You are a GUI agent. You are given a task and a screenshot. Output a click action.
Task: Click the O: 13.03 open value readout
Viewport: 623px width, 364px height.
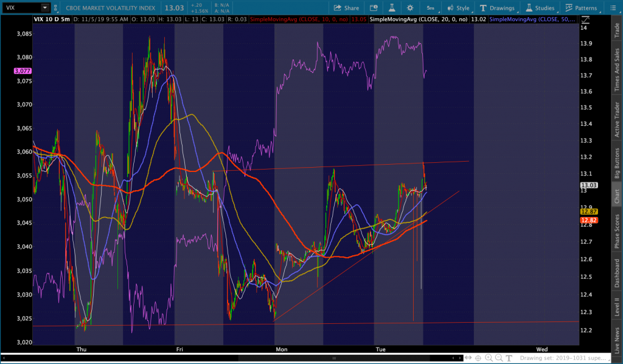pos(143,19)
